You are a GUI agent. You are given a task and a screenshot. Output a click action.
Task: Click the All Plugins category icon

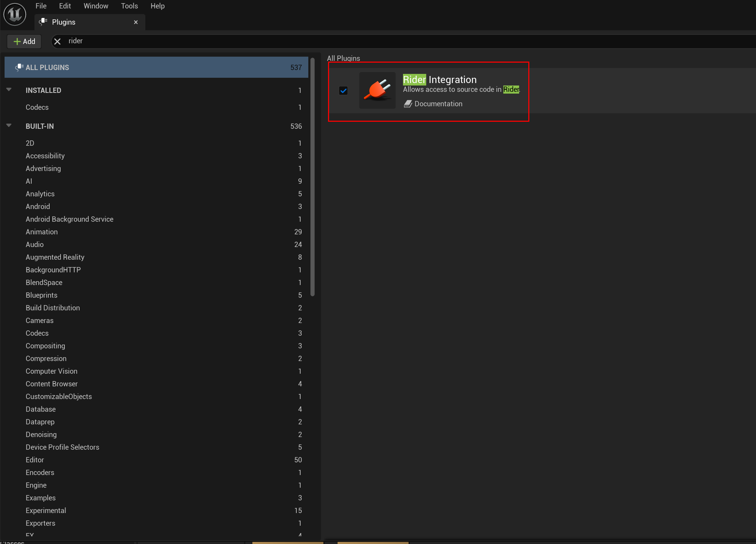click(x=19, y=67)
